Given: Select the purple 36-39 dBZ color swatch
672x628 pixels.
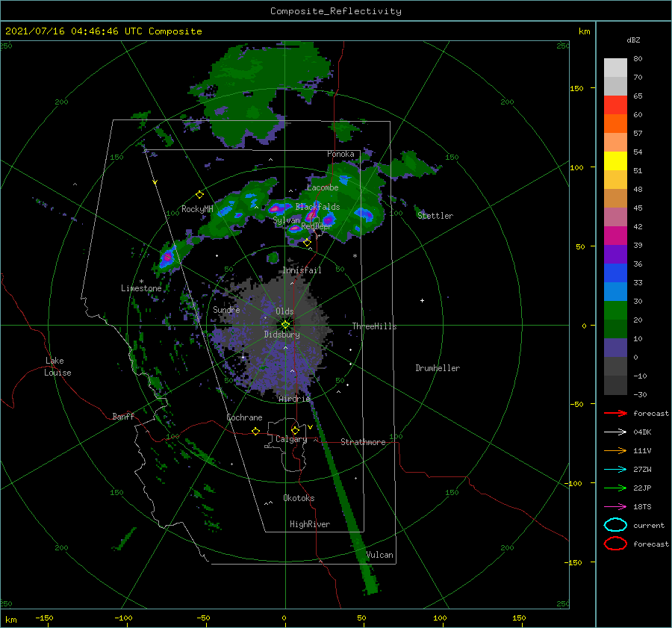Looking at the screenshot, I should pyautogui.click(x=615, y=254).
